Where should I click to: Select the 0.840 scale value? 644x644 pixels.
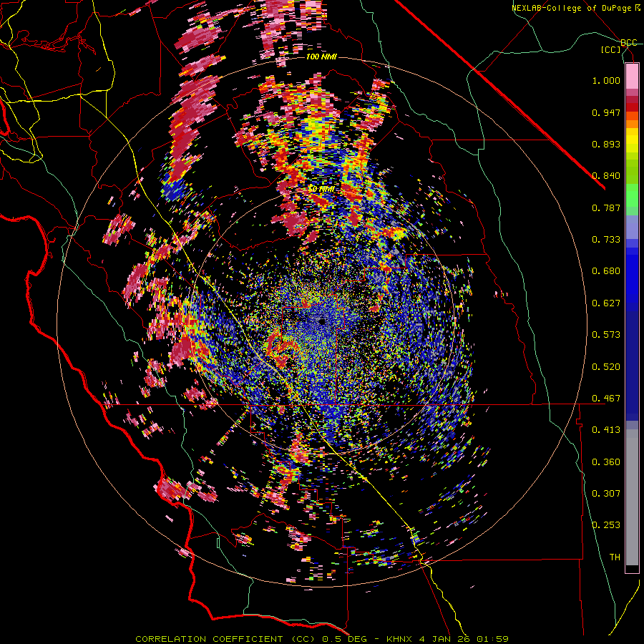606,176
